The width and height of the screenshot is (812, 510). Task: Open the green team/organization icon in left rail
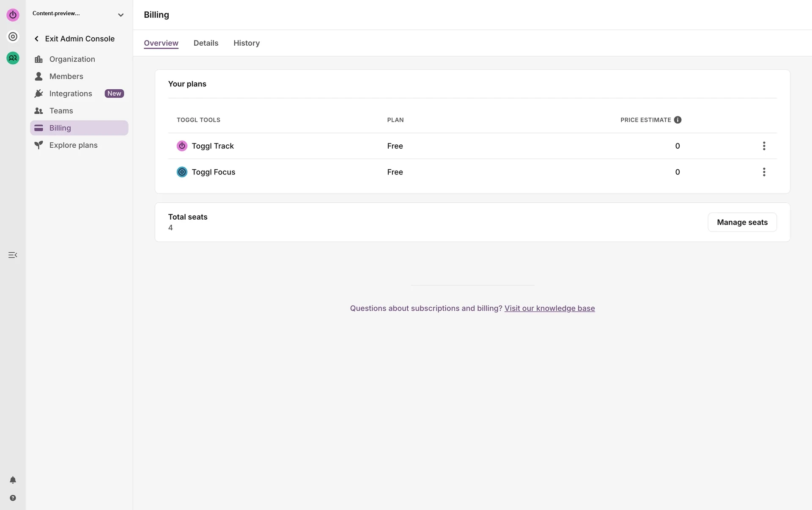pos(13,58)
